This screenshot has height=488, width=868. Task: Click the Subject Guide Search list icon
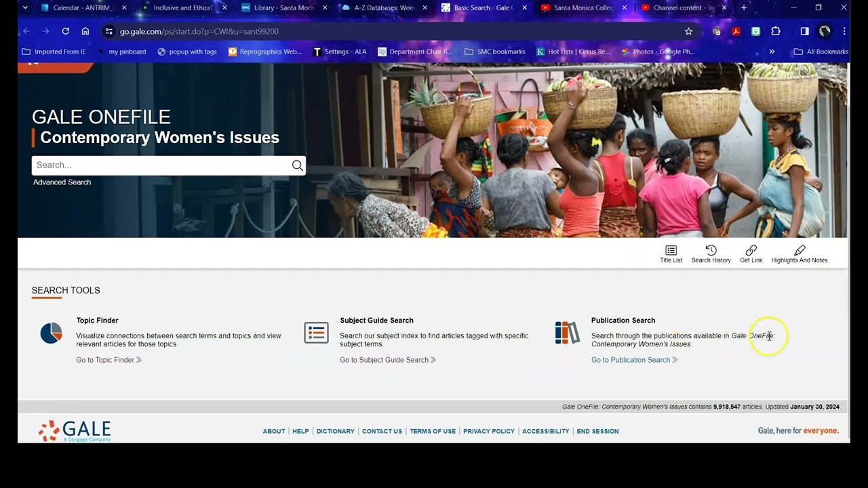pyautogui.click(x=316, y=333)
